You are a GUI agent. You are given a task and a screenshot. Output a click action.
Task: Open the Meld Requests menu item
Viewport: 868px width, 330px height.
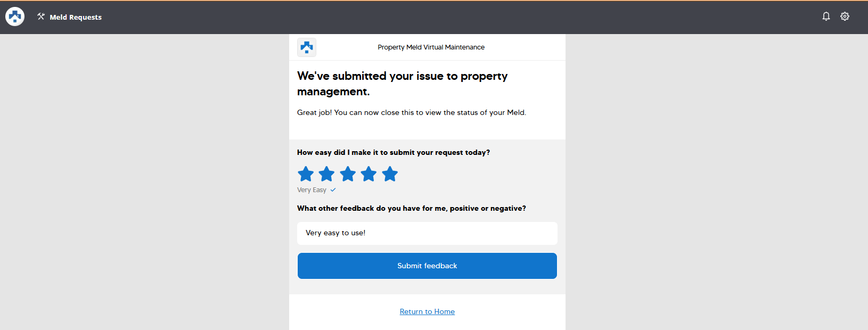click(76, 17)
